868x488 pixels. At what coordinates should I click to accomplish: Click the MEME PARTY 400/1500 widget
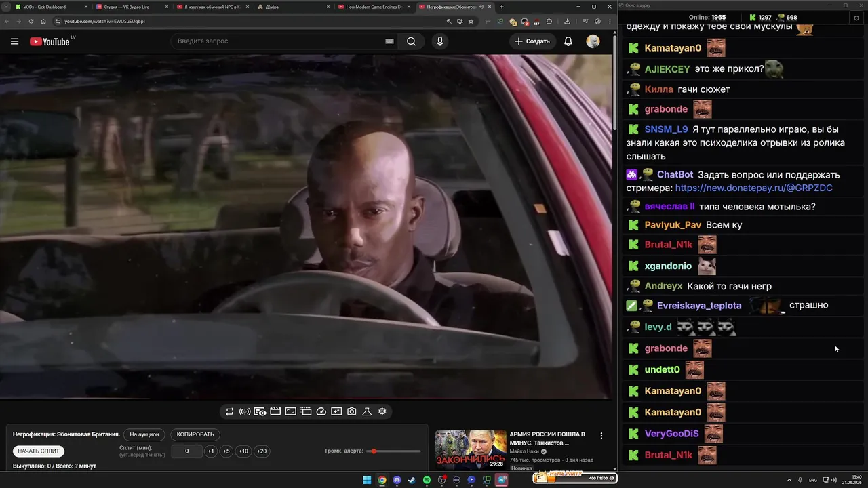[575, 477]
